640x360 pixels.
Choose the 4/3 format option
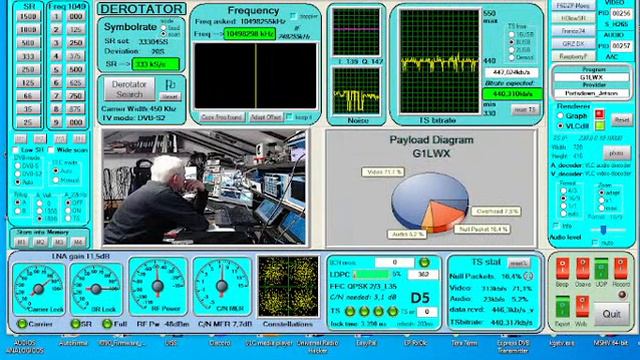coord(563,191)
